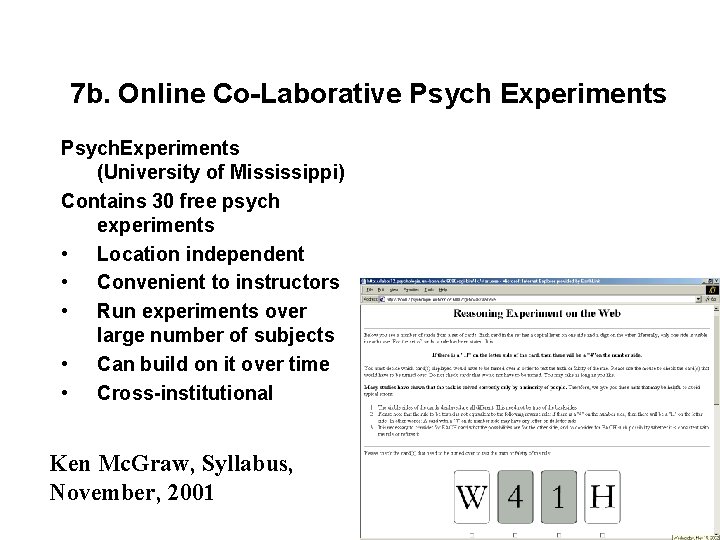The height and width of the screenshot is (540, 720).
Task: Open the File menu in Internet Explorer
Action: tap(369, 290)
